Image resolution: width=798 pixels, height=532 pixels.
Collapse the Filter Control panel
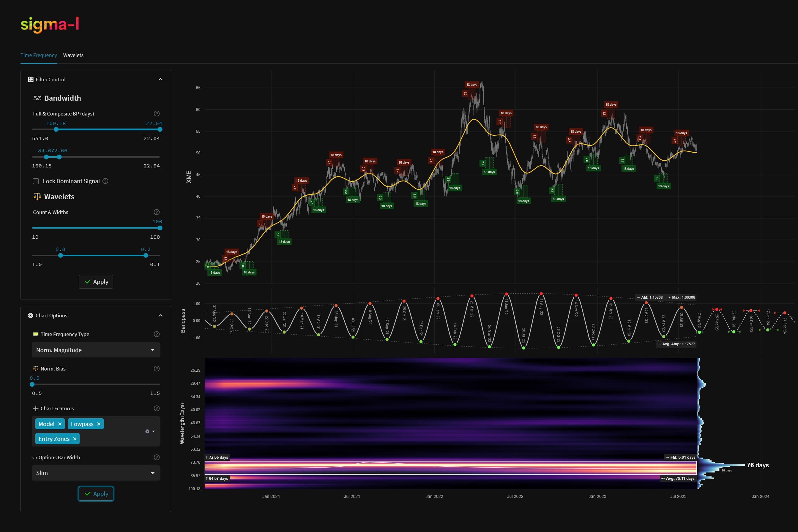coord(160,79)
